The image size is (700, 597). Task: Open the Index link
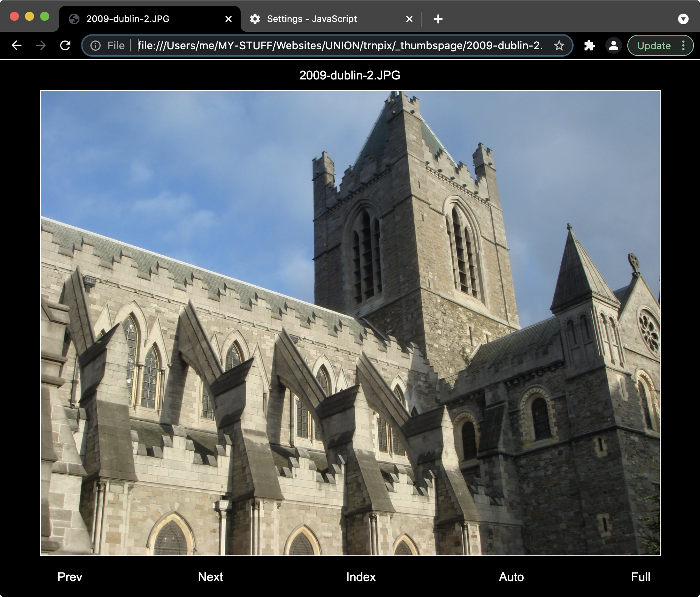361,577
